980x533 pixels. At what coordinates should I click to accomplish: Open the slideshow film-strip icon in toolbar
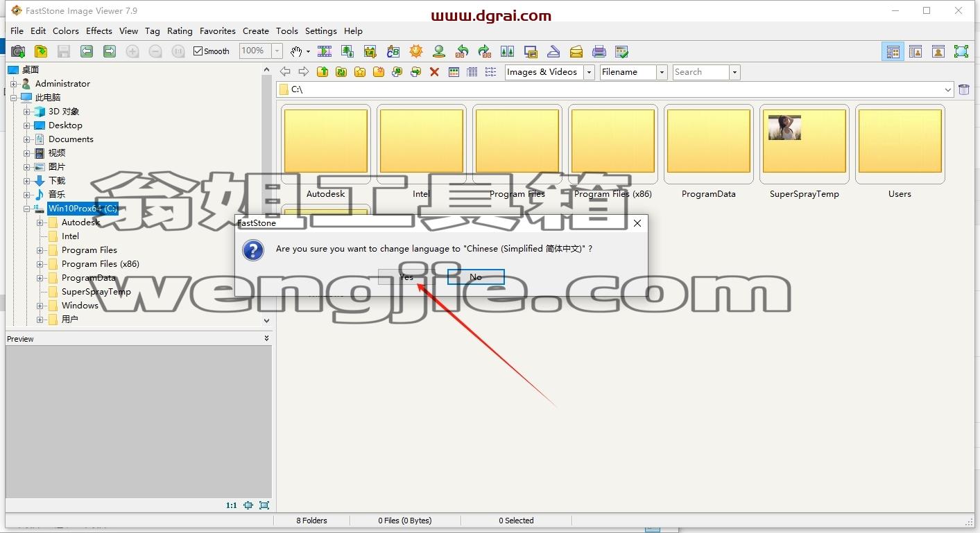click(x=324, y=51)
